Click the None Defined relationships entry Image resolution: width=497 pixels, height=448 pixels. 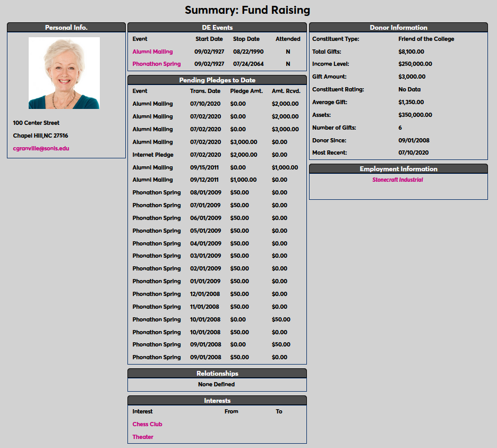(217, 384)
